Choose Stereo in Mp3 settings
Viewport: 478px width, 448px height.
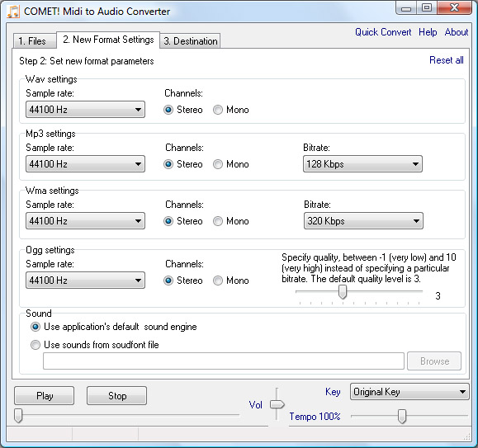coord(183,164)
